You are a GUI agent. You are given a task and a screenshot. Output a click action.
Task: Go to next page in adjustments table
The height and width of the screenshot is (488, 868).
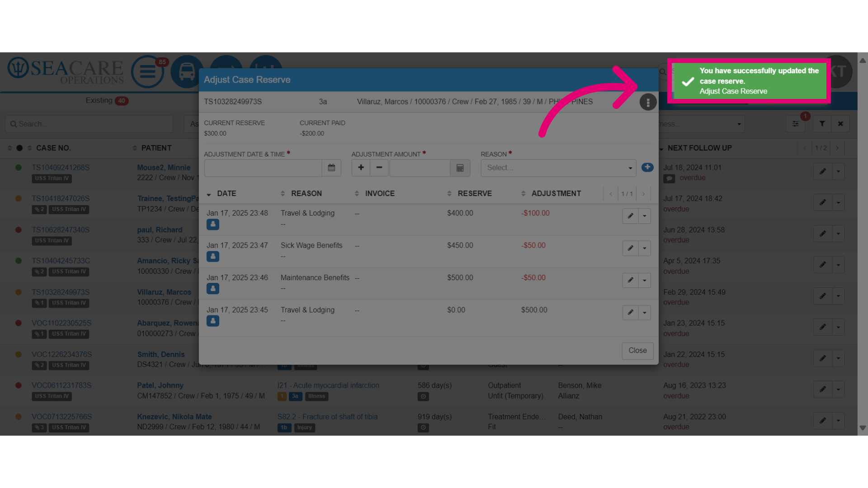click(x=643, y=194)
